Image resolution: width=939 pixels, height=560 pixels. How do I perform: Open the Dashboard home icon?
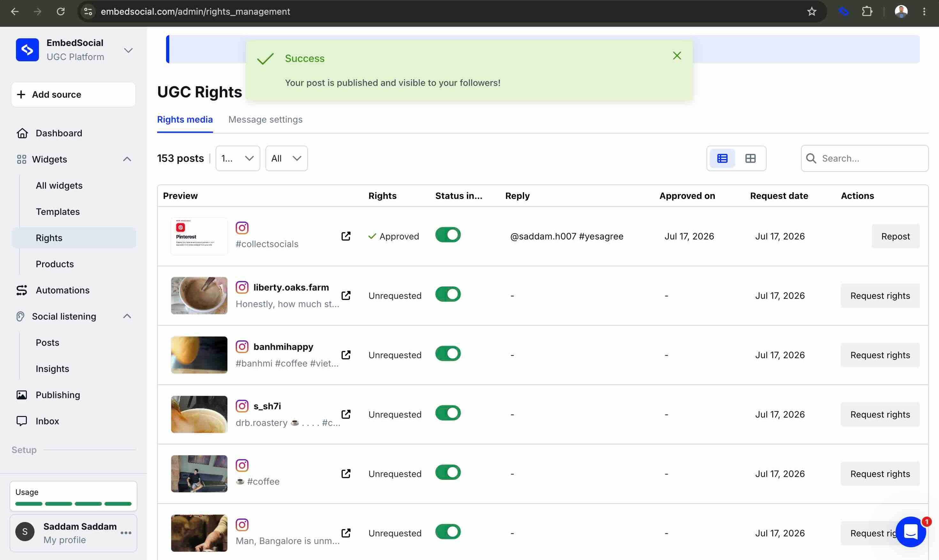point(22,133)
